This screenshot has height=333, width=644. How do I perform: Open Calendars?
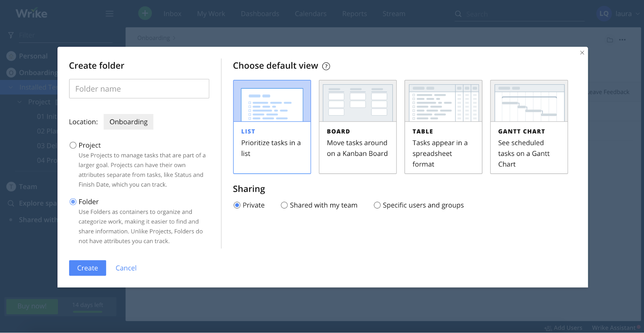[x=311, y=14]
